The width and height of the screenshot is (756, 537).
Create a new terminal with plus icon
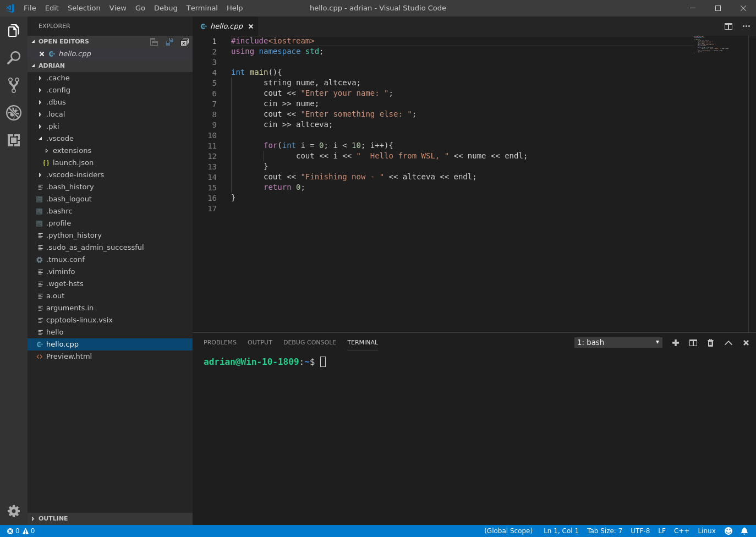(676, 343)
